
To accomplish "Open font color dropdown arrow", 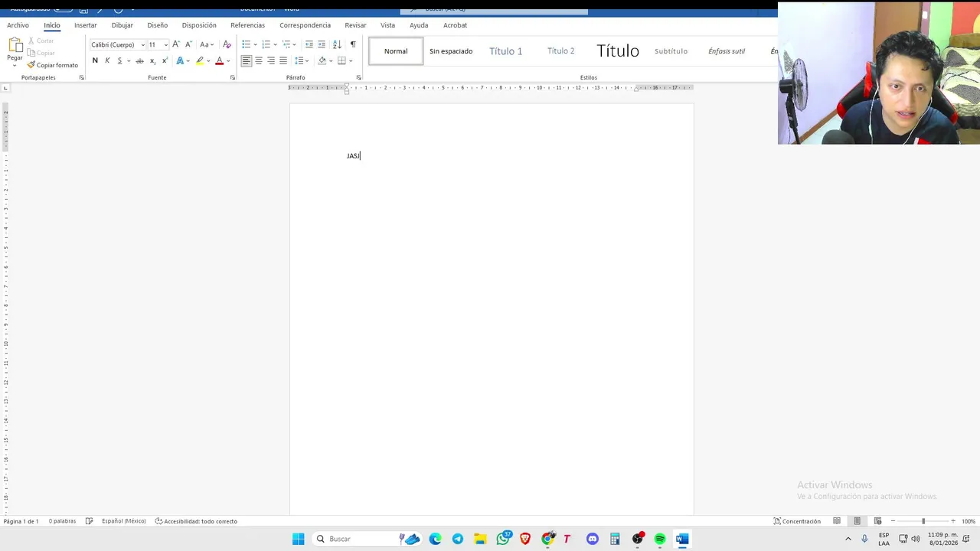I will click(228, 60).
